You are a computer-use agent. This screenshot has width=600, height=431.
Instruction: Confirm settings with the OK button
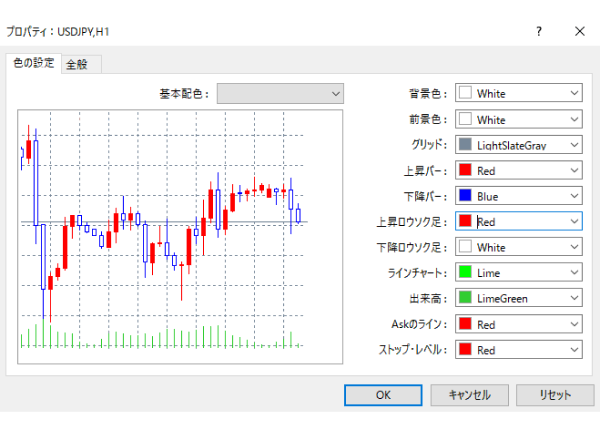tap(383, 395)
